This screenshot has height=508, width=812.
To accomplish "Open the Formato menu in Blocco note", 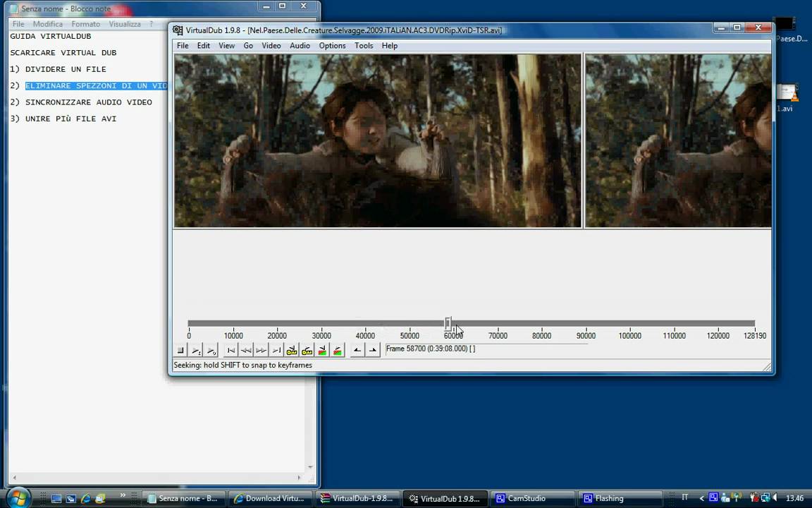I will (x=85, y=24).
